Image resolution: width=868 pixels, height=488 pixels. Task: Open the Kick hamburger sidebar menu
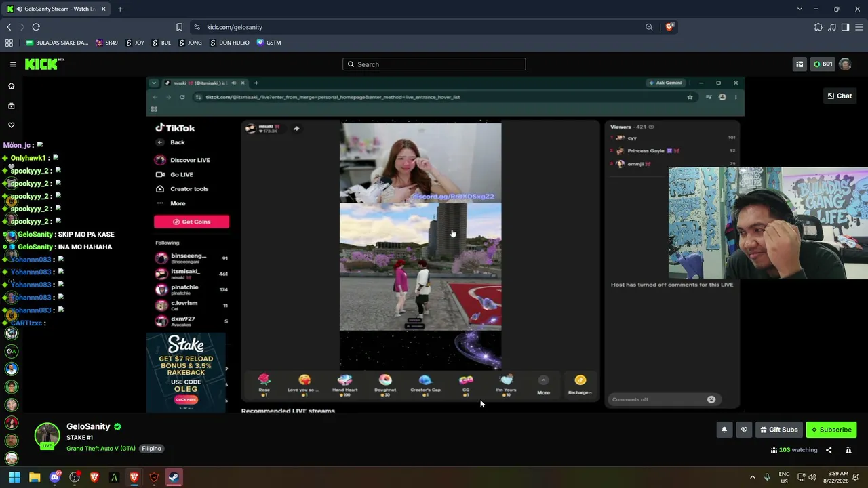click(13, 64)
